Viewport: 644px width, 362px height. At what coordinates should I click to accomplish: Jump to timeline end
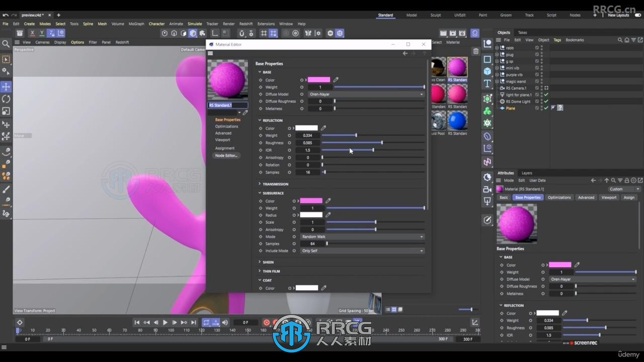(193, 322)
